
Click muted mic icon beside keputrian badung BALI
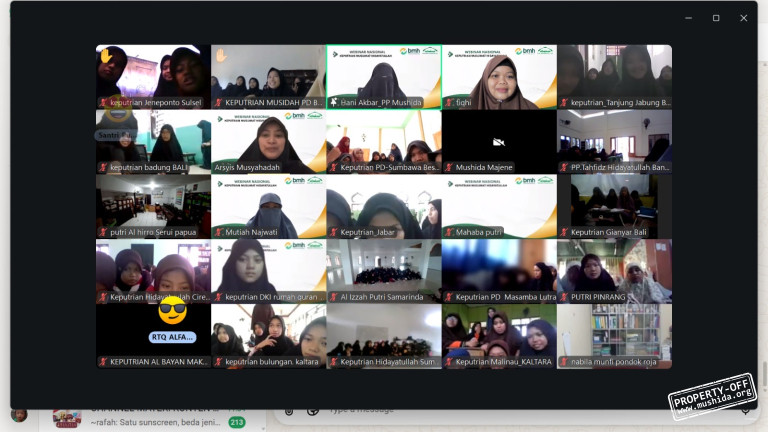pyautogui.click(x=103, y=168)
